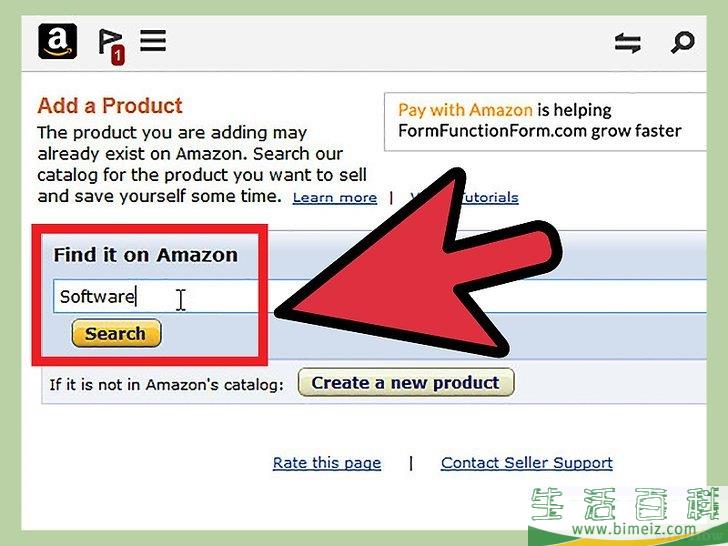Open the Contact Seller Support link
The width and height of the screenshot is (728, 546).
point(527,463)
